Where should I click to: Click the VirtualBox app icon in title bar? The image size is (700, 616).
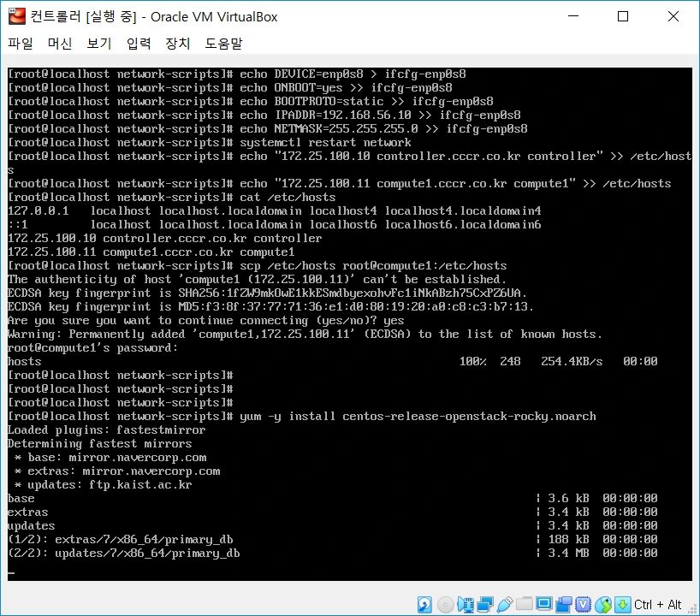click(17, 16)
